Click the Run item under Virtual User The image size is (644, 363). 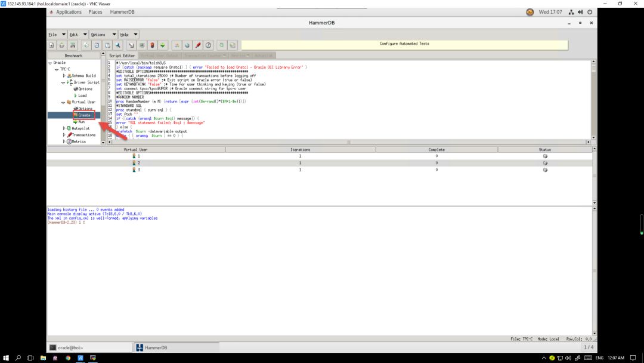point(81,122)
